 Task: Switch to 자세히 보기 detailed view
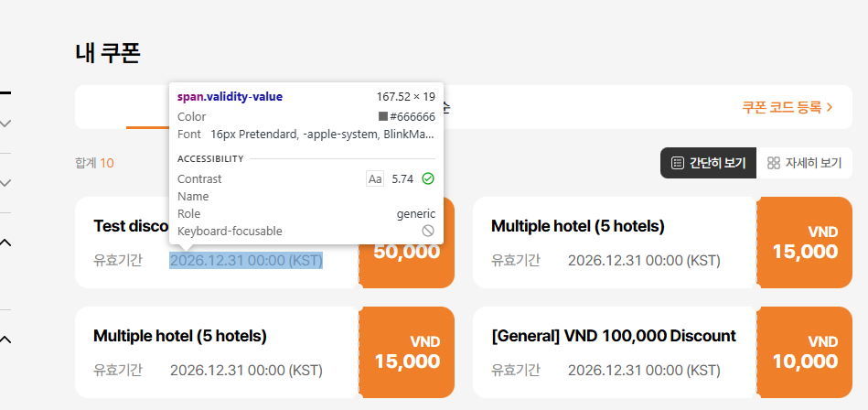coord(805,163)
